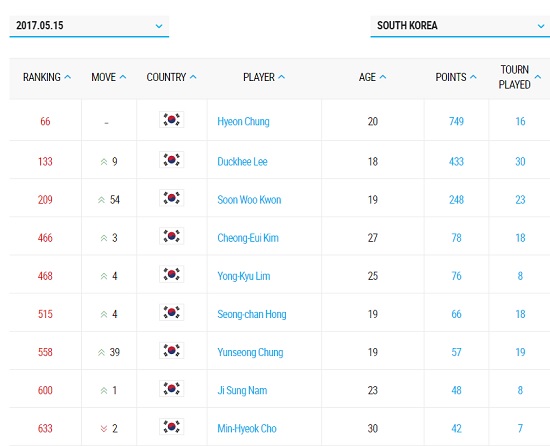
Task: View Cheong-Eui Kim's 78 points breakdown
Action: pos(456,238)
